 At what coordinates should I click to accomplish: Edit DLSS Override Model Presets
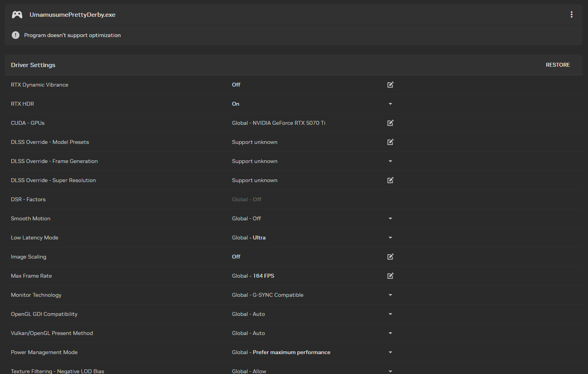click(x=390, y=142)
